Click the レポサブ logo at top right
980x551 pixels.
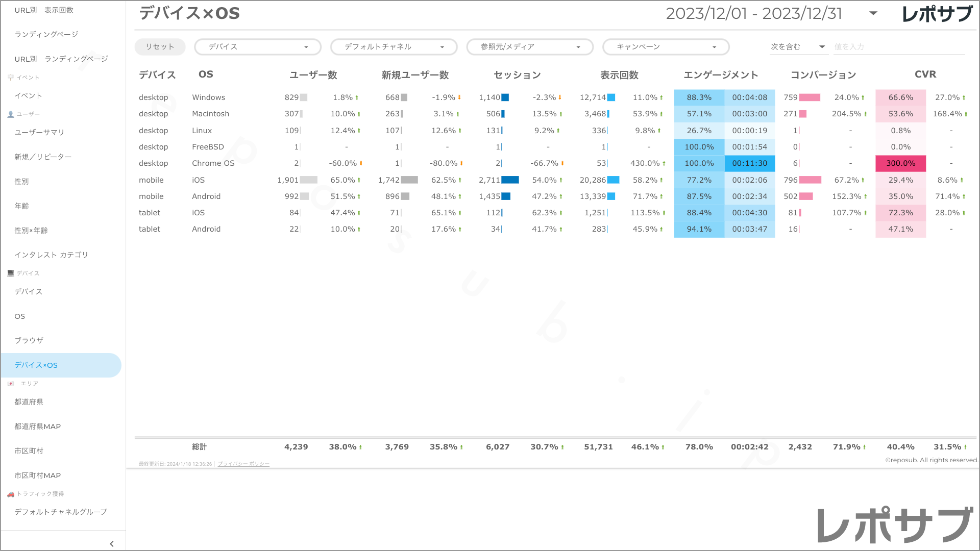[937, 14]
